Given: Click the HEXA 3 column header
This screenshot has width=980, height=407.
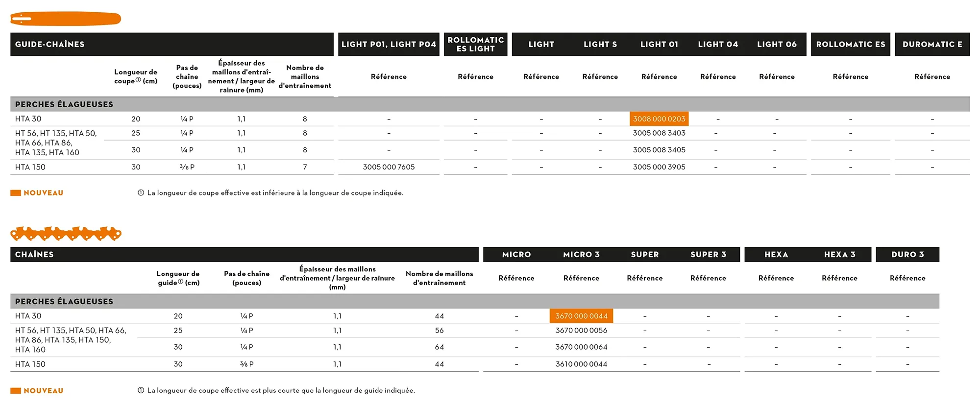Looking at the screenshot, I should pos(840,254).
